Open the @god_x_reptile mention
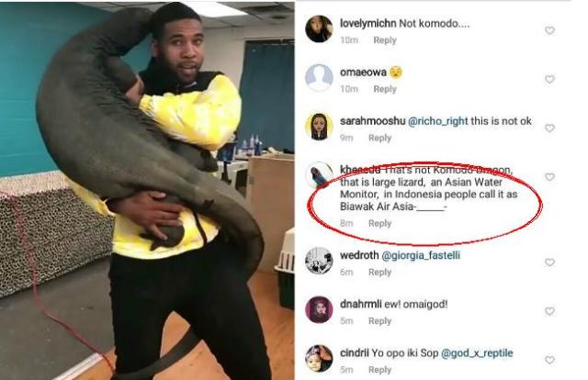The height and width of the screenshot is (380, 588). [477, 353]
